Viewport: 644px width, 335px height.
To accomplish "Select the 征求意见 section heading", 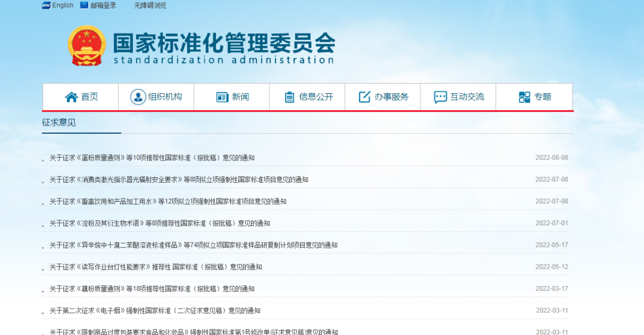I will [58, 122].
